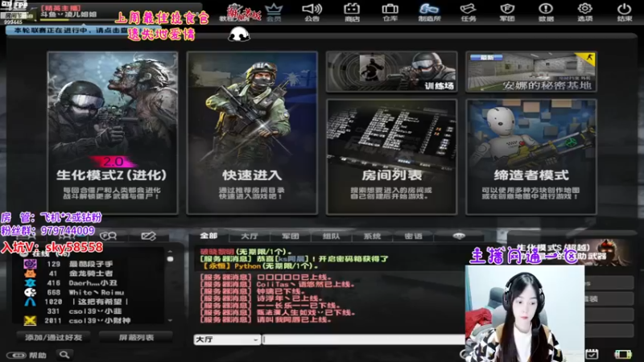The width and height of the screenshot is (644, 362).
Task: Open the 房间列表 room list card
Action: point(391,157)
